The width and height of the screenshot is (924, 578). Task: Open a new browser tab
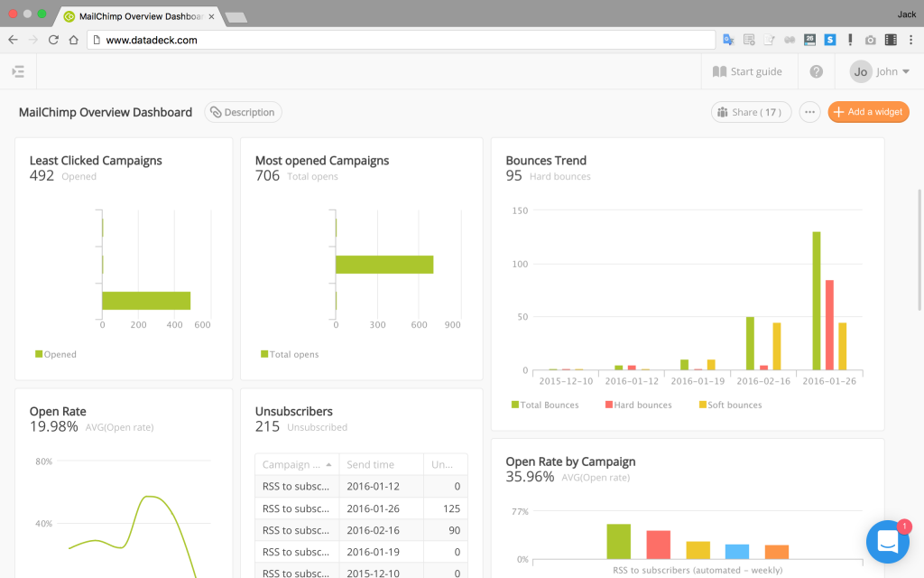236,17
